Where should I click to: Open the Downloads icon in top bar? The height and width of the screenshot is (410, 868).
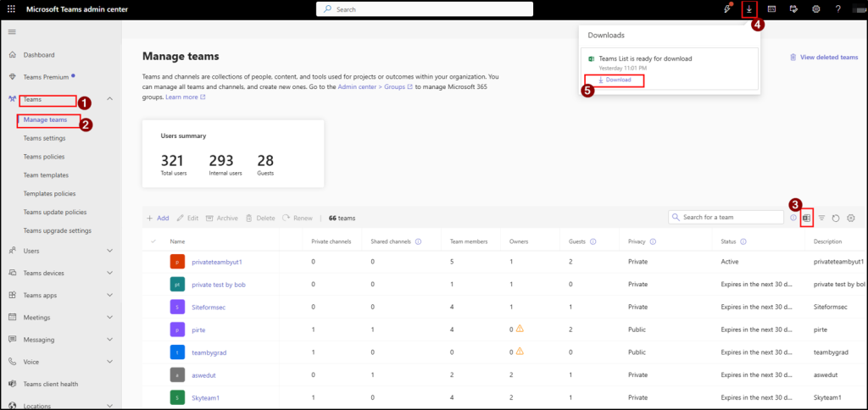coord(748,9)
